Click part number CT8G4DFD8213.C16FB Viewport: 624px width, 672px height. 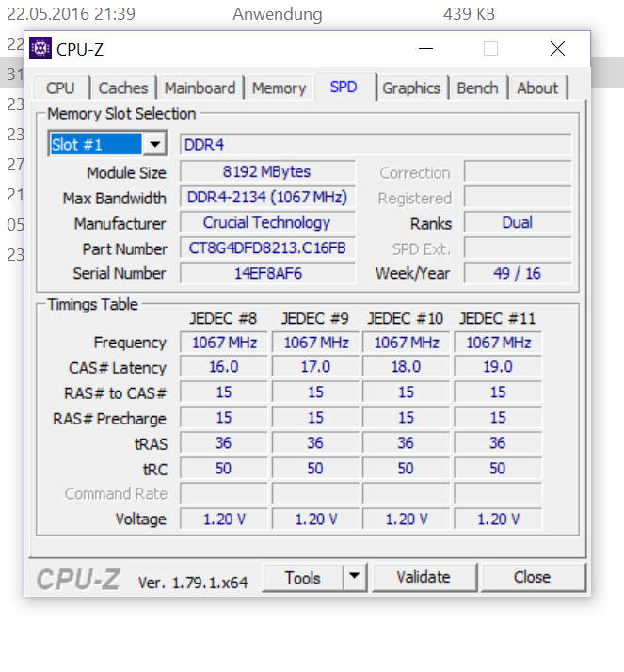267,248
